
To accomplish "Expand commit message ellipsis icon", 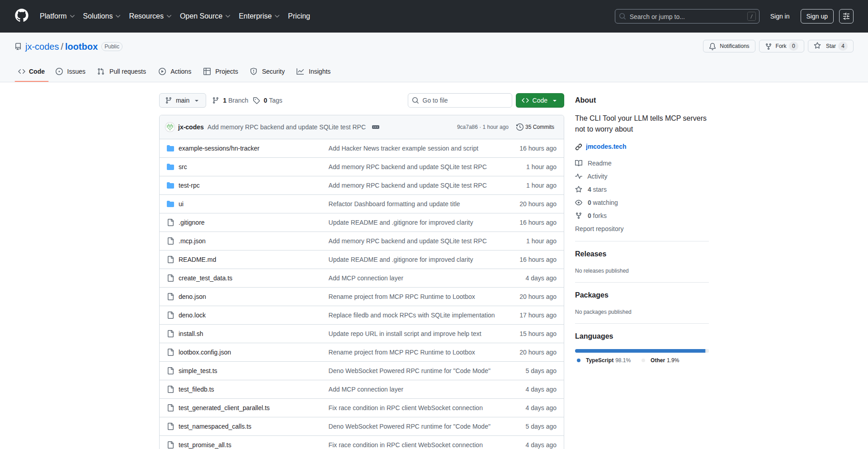I will [375, 127].
